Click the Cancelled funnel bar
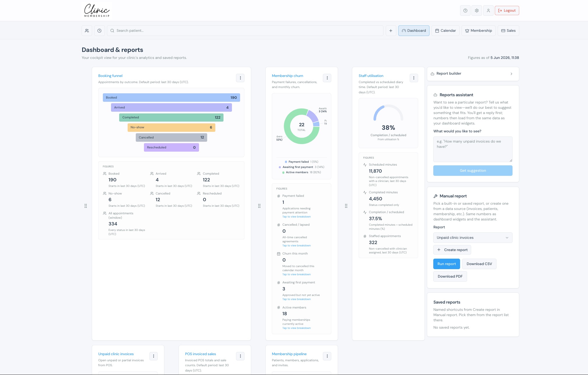This screenshot has height=375, width=588. 171,137
